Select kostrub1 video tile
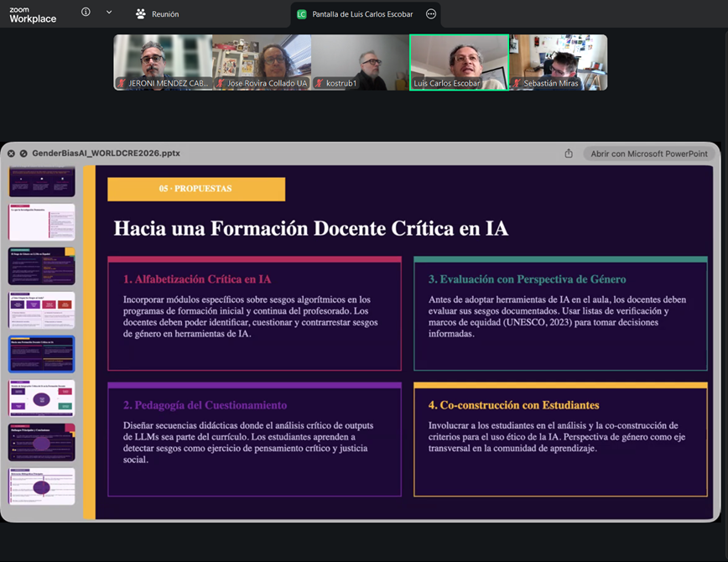The width and height of the screenshot is (728, 562). coord(361,62)
